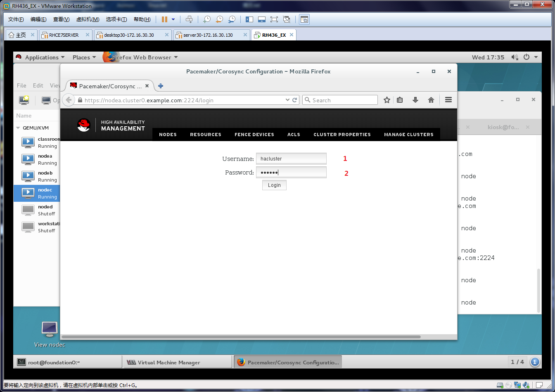Click the Password input field
Viewport: 555px width, 392px height.
[291, 172]
